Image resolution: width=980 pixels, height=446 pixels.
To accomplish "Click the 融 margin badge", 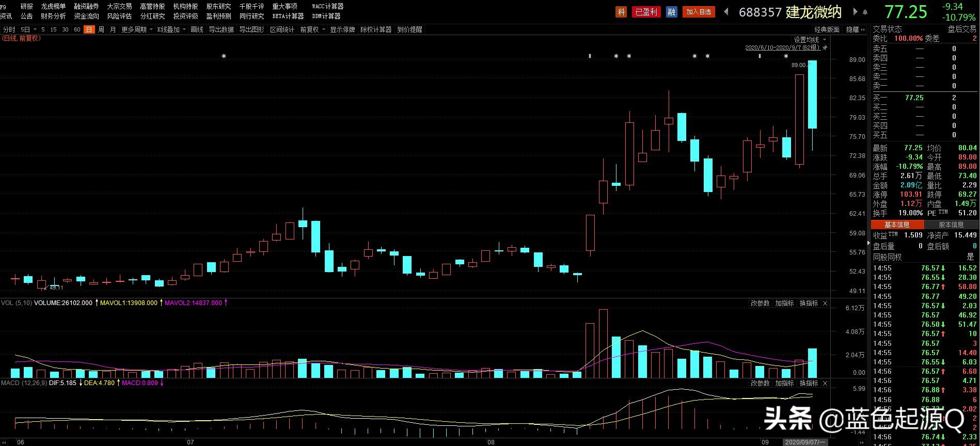I will (671, 12).
